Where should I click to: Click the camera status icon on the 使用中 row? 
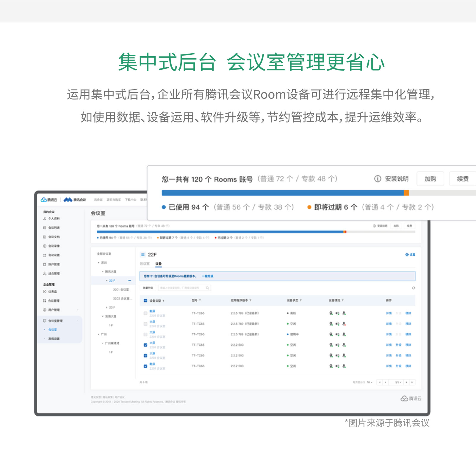coord(331,334)
